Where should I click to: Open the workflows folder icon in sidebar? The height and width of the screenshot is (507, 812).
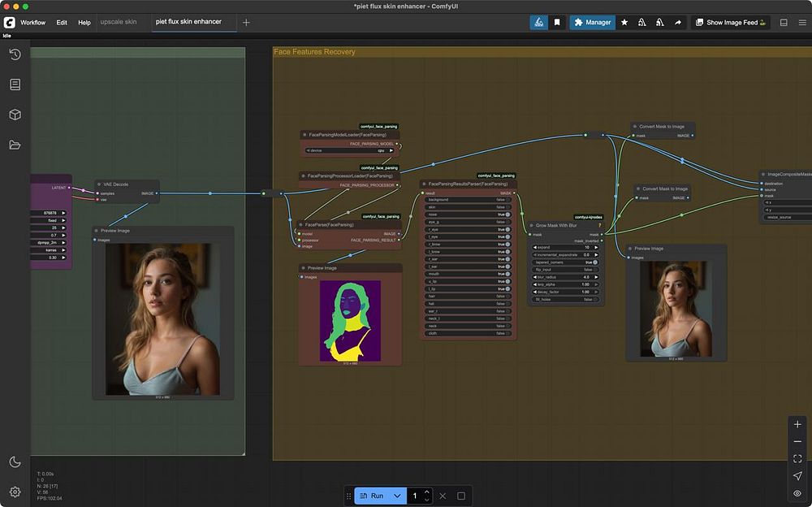tap(15, 145)
